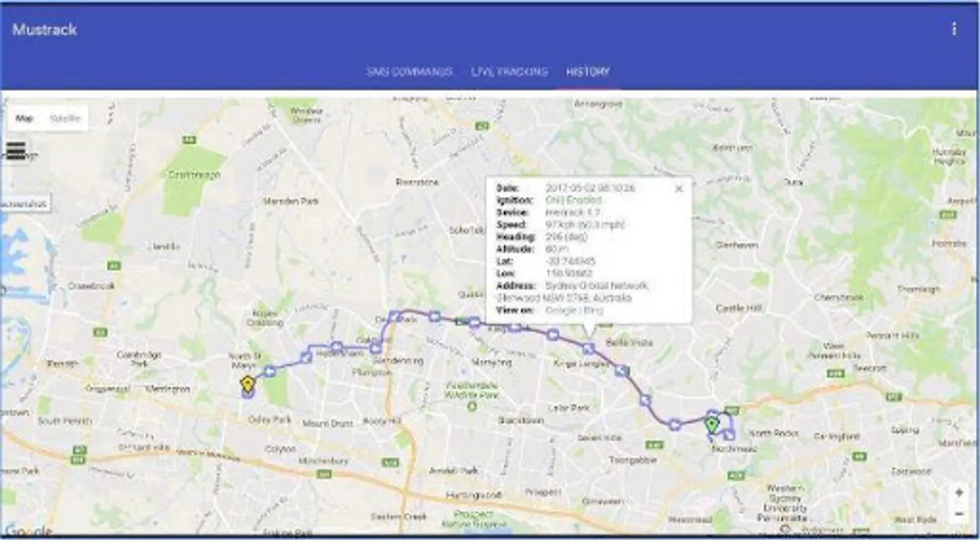Image resolution: width=980 pixels, height=540 pixels.
Task: Click the Plumpton map label
Action: tap(372, 373)
